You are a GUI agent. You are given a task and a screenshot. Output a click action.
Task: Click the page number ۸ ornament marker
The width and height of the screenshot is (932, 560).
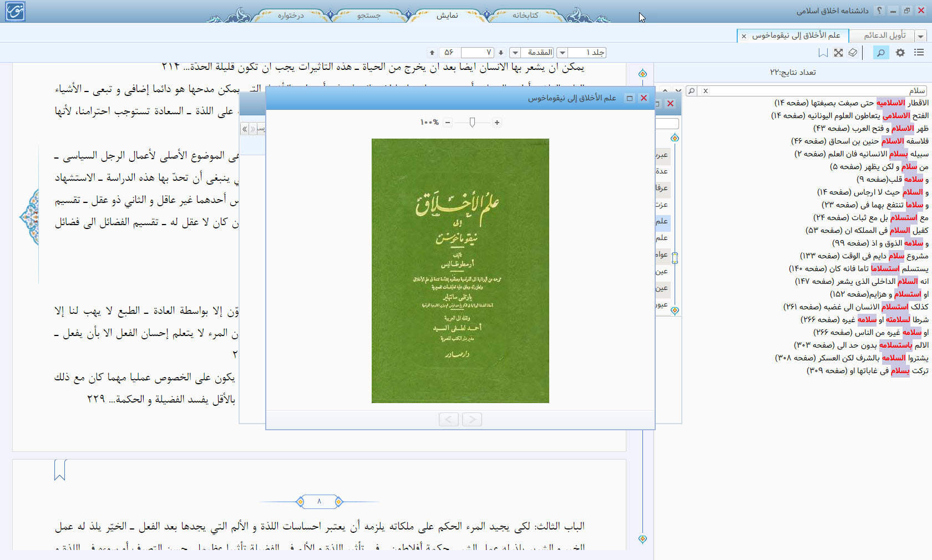(x=319, y=502)
